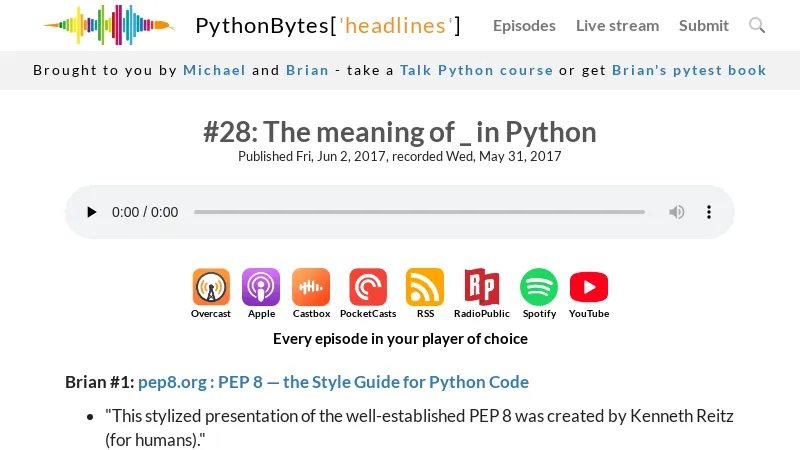Play the episode audio

(x=92, y=212)
